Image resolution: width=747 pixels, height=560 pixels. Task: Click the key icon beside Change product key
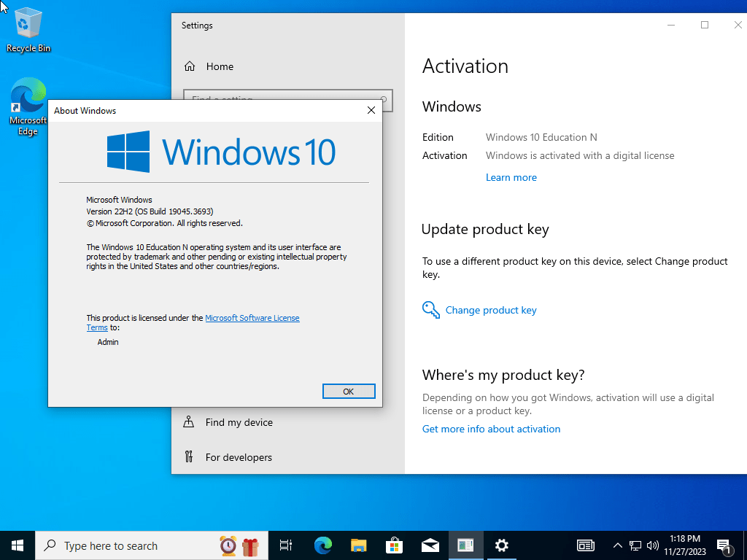(x=430, y=310)
